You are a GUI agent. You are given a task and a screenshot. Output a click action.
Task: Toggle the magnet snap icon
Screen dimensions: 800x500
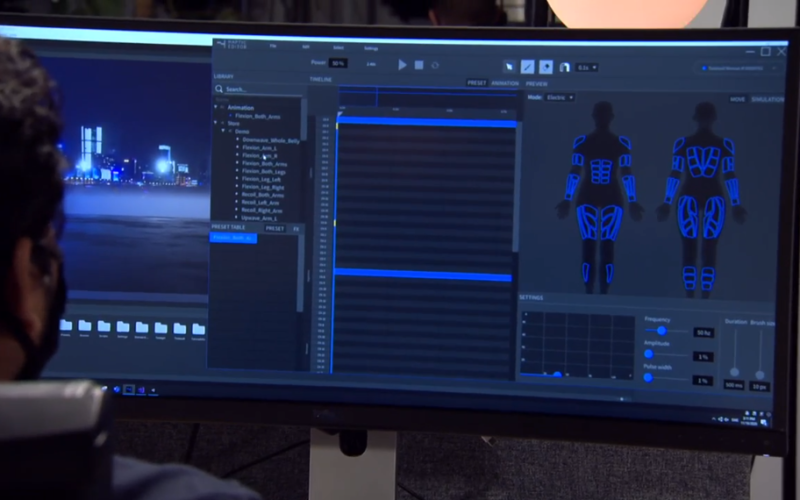564,67
